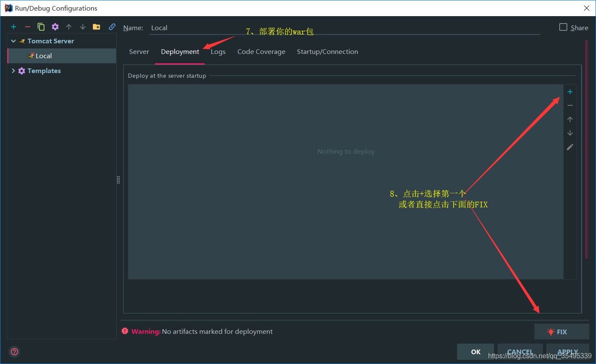Viewport: 596px width, 364px height.
Task: Move configuration up with arrow in left toolbar
Action: click(x=69, y=27)
